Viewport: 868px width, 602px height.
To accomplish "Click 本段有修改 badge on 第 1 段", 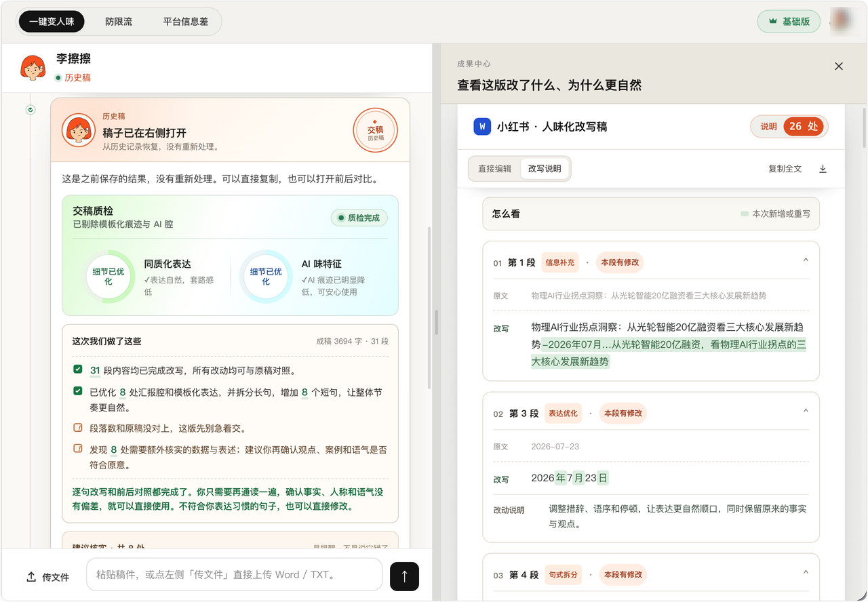I will point(620,262).
